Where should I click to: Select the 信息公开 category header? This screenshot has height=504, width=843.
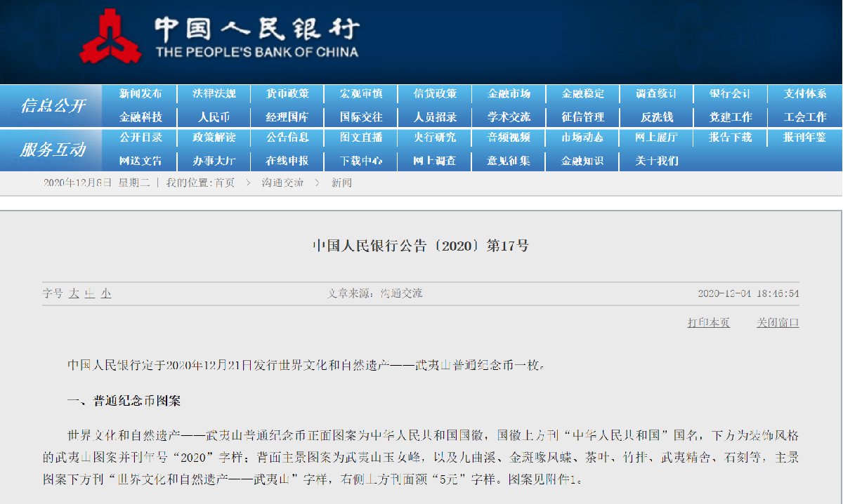click(53, 105)
